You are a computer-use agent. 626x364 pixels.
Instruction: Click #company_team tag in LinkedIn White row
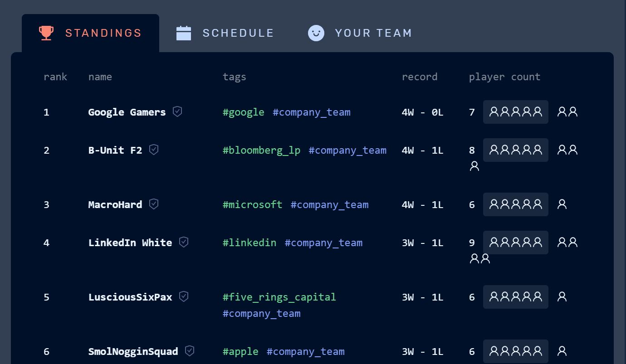tap(324, 243)
